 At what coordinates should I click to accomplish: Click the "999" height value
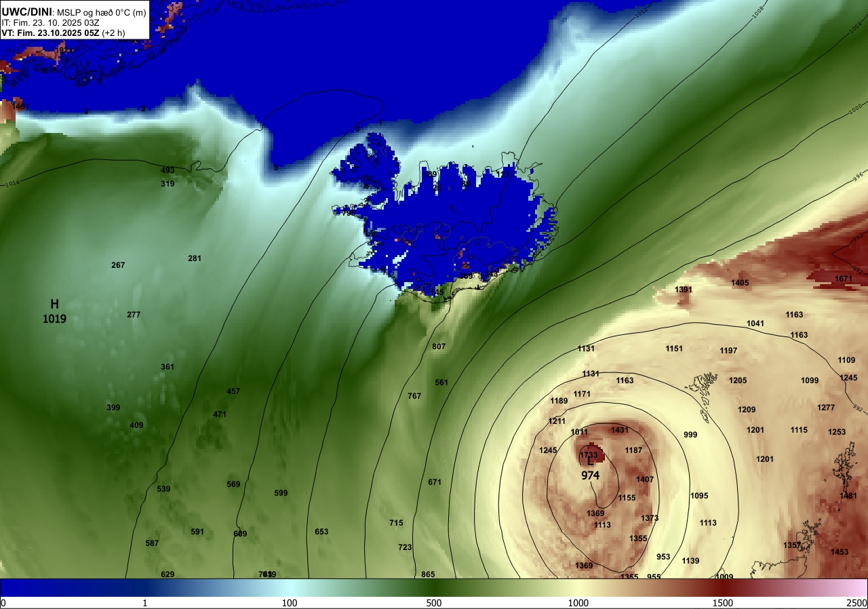tap(690, 435)
